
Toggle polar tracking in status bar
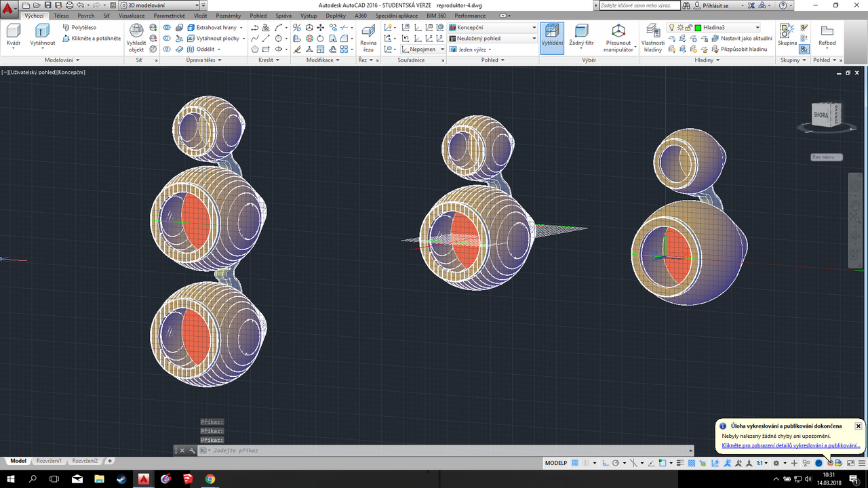point(615,463)
